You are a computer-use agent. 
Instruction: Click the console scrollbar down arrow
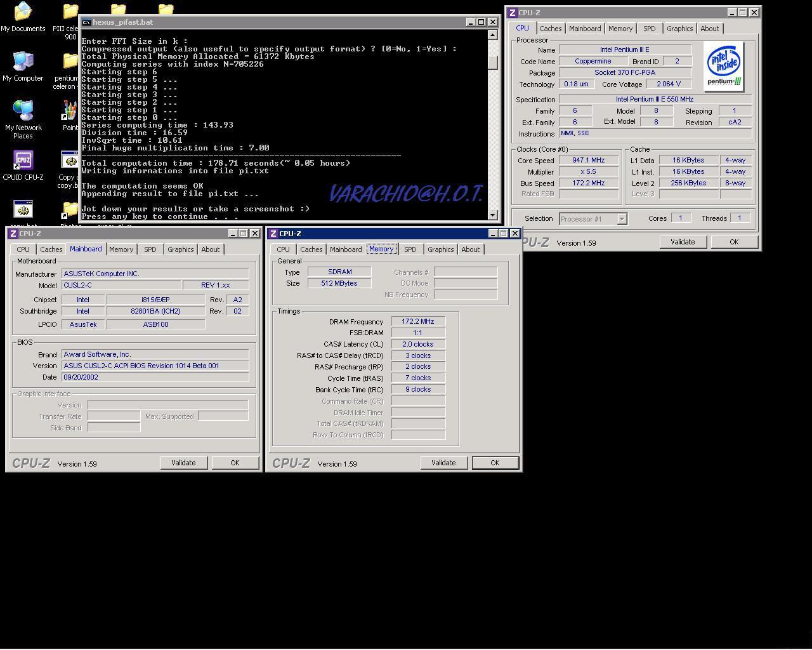pos(493,215)
